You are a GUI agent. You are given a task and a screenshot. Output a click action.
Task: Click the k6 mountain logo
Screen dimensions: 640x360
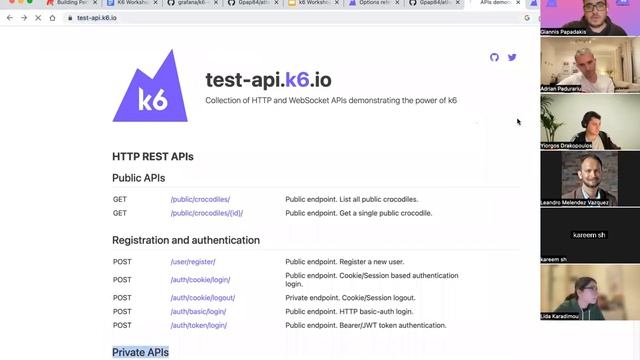[150, 86]
